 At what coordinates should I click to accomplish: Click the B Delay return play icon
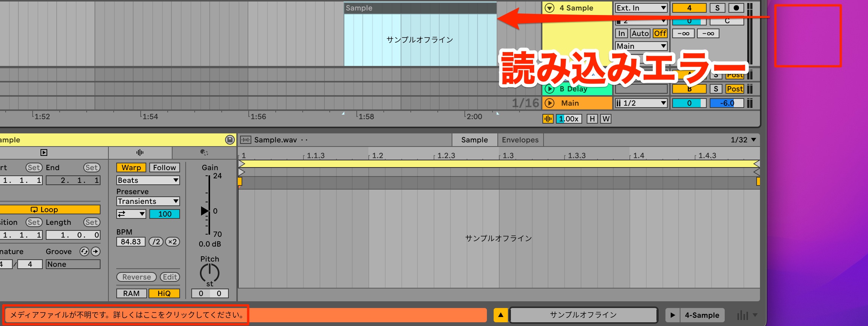pyautogui.click(x=550, y=89)
